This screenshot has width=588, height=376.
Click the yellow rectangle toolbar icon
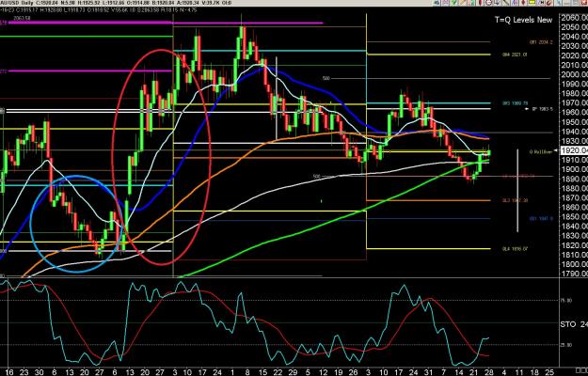(532, 3)
